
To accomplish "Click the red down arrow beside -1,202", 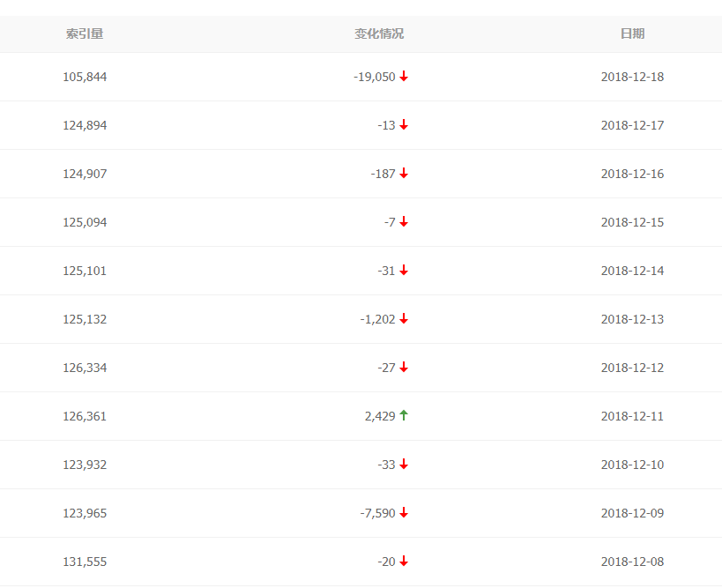I will pos(404,319).
